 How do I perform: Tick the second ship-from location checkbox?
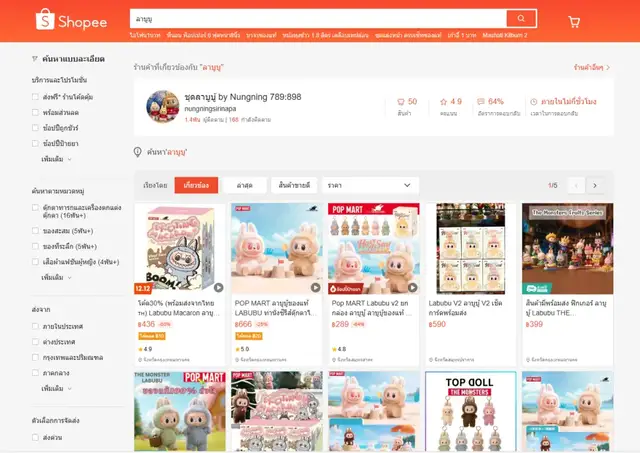tap(36, 342)
